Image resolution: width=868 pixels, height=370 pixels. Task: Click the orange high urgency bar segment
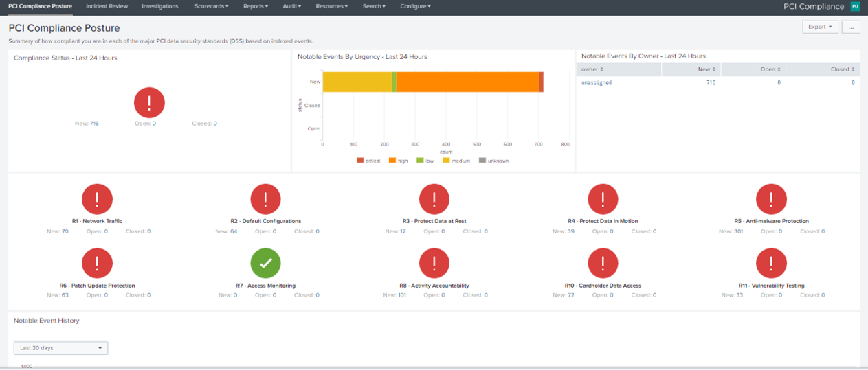pos(467,82)
